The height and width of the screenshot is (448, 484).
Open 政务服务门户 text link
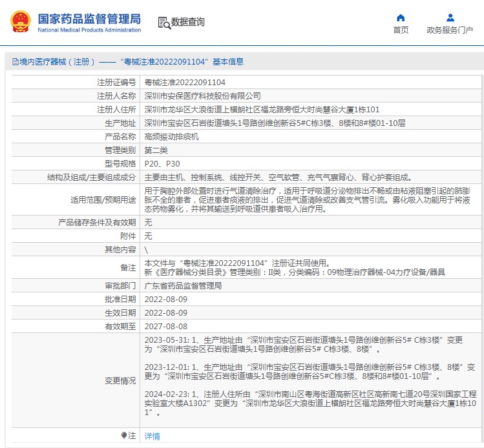coord(450,30)
